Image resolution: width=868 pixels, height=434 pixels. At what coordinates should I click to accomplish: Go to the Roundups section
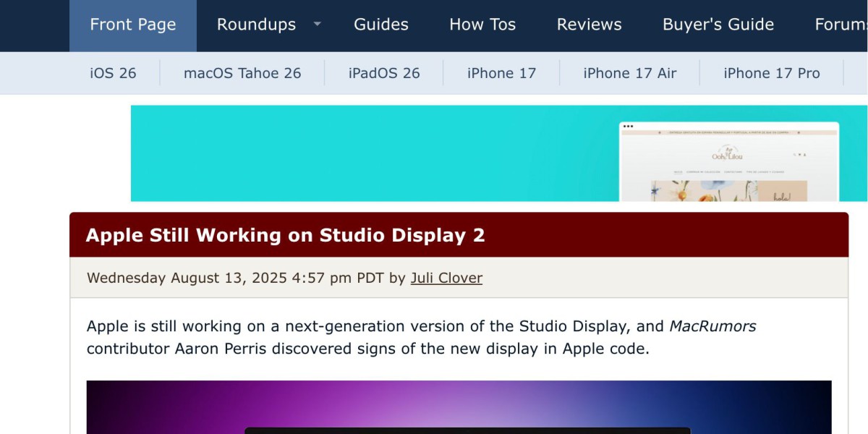(x=256, y=25)
